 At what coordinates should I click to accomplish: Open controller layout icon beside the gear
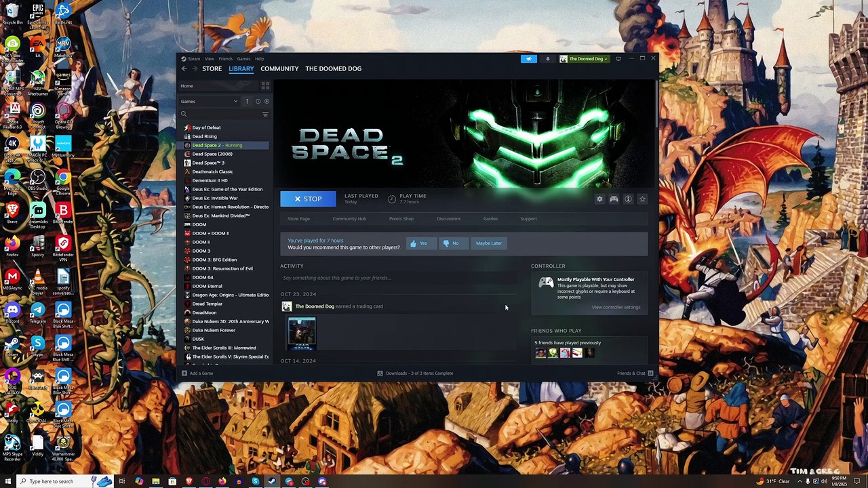pos(614,199)
